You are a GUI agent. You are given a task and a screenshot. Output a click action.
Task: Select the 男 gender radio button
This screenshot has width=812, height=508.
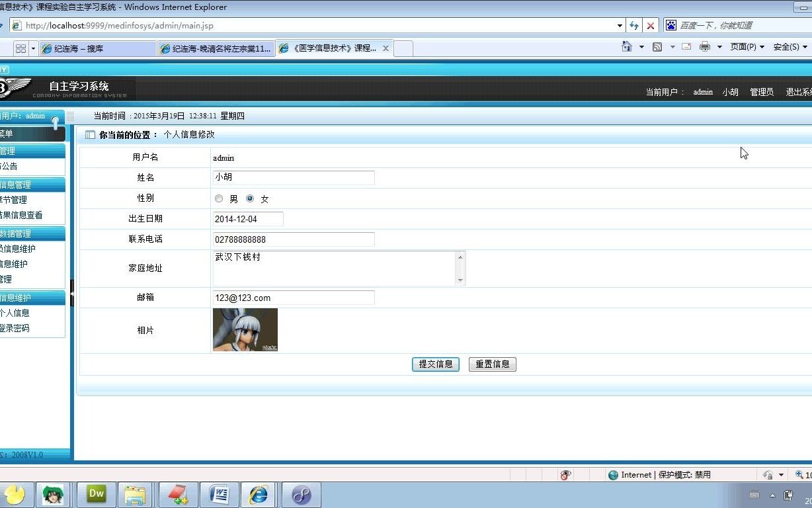point(219,198)
